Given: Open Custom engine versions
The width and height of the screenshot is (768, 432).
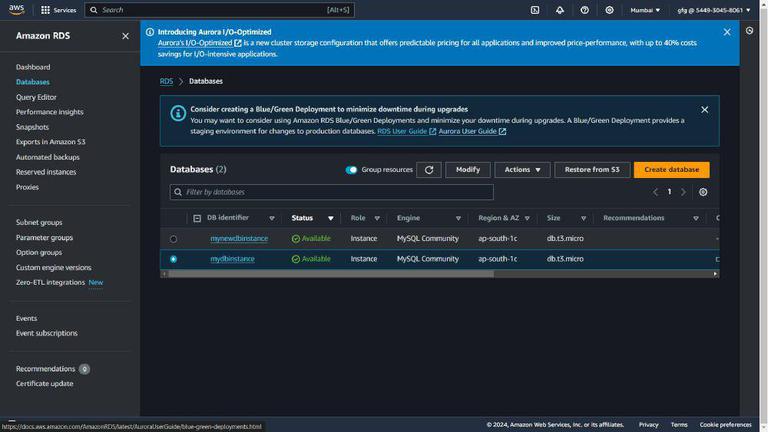Looking at the screenshot, I should [x=53, y=267].
